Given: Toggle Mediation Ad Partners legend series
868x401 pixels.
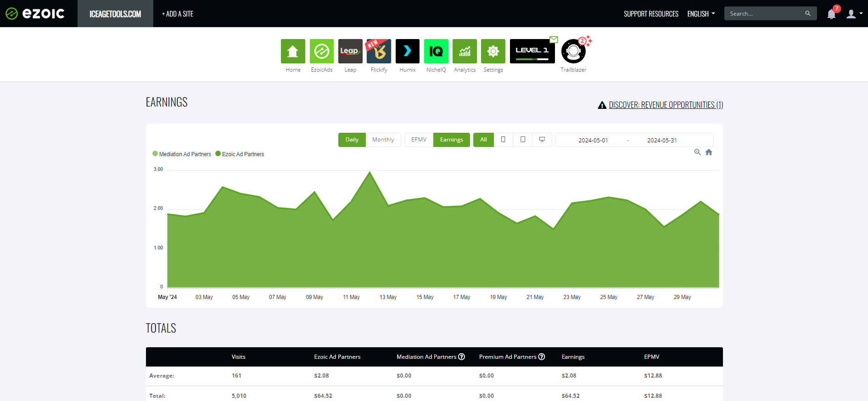Looking at the screenshot, I should click(x=182, y=154).
